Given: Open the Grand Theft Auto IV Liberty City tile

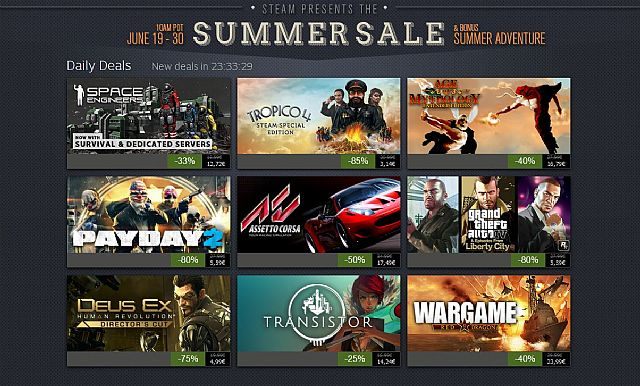Looking at the screenshot, I should [489, 215].
